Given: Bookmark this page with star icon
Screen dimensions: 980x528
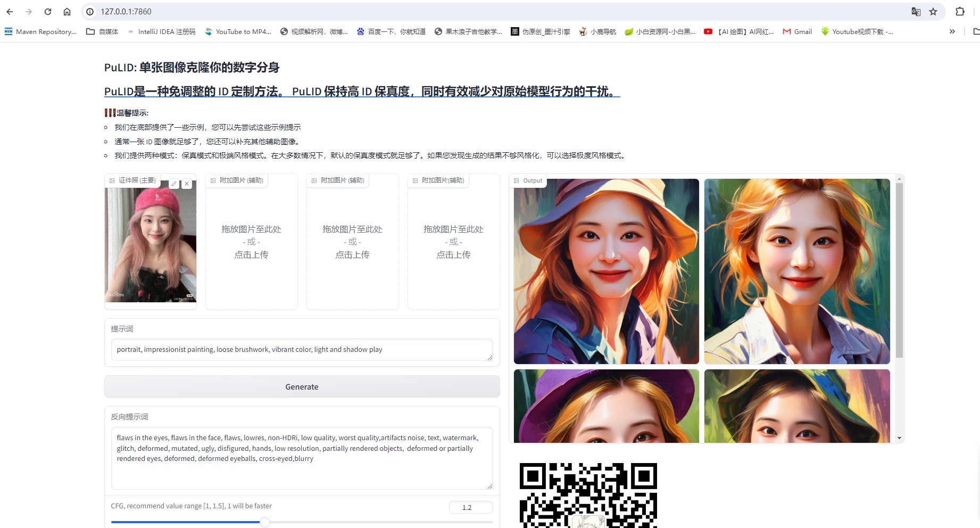Looking at the screenshot, I should 933,12.
